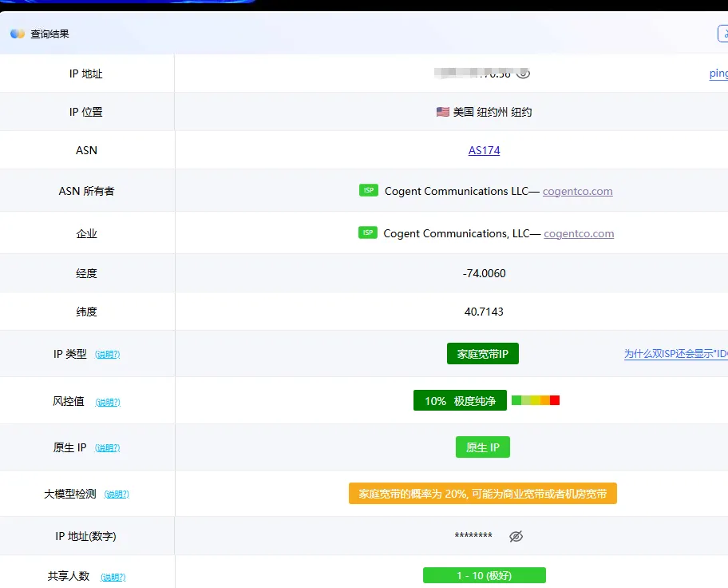
Task: Open 说明 help link next to IP 类型
Action: 107,355
